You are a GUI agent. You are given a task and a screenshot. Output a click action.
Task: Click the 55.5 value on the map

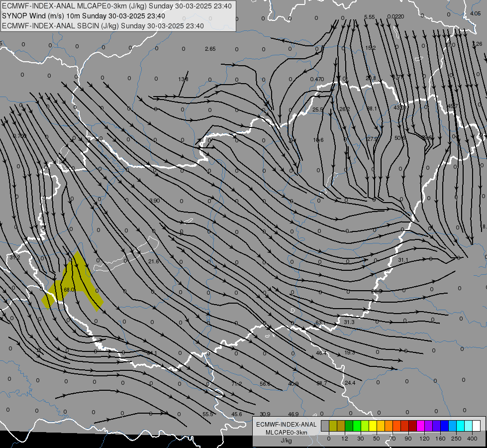[x=208, y=414]
